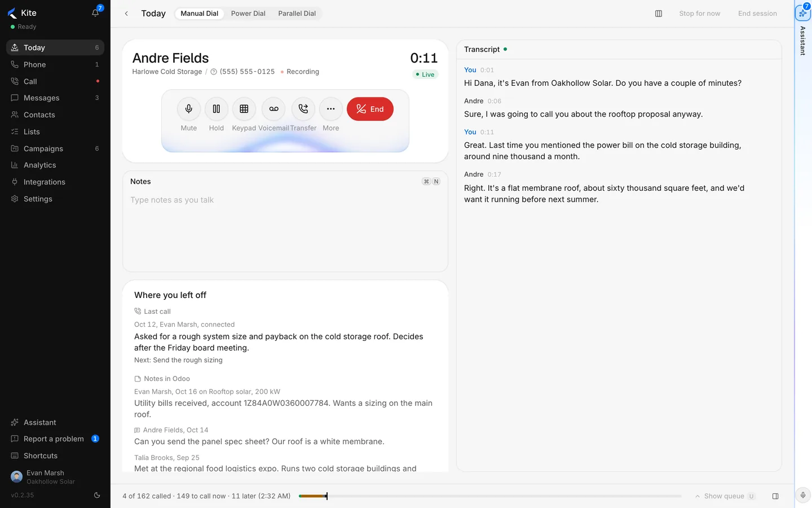Switch to Power Dial mode
Viewport: 812px width, 508px height.
click(248, 14)
